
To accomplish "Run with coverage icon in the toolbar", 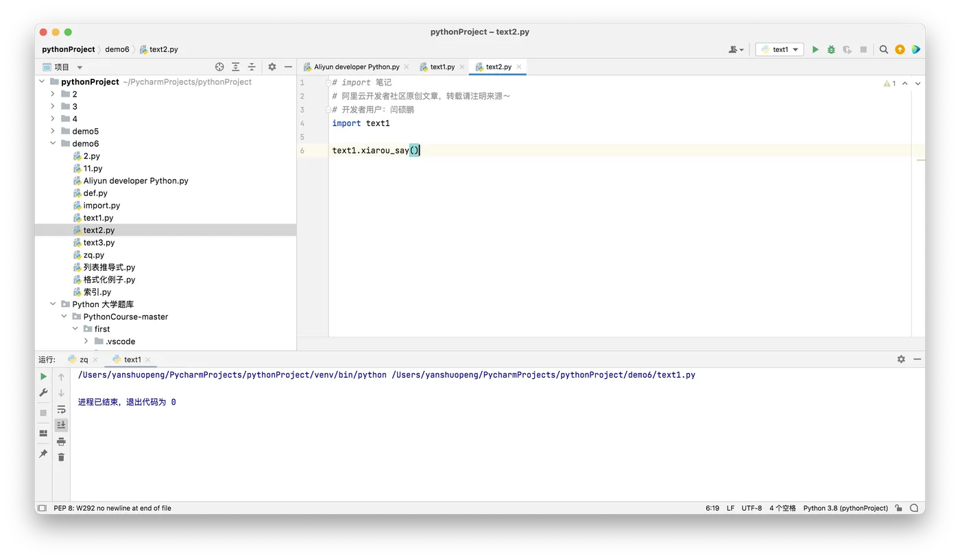I will click(x=848, y=49).
